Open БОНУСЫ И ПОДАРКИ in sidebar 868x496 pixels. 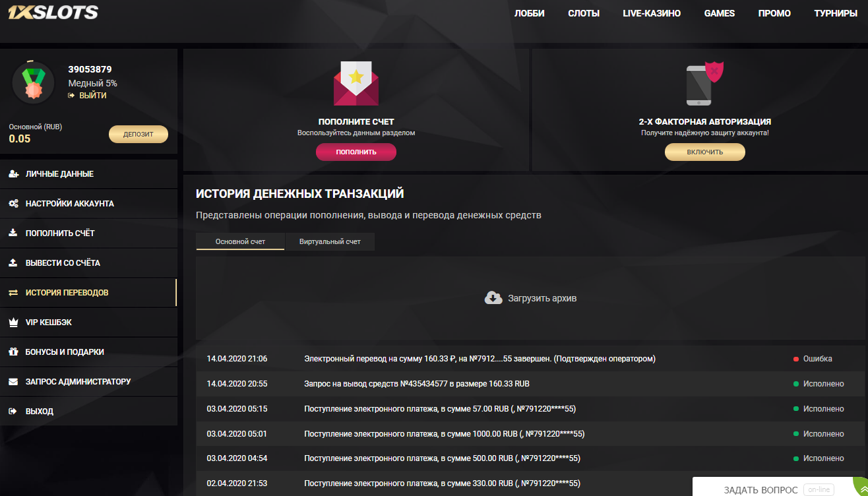[89, 352]
